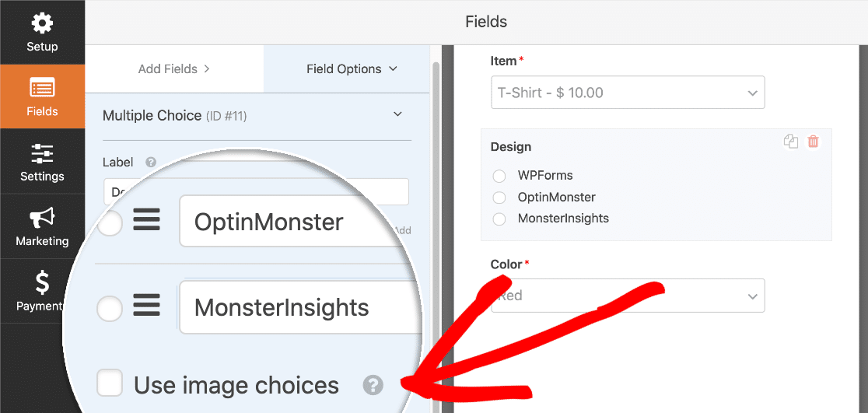Select the WPForms radio option

tap(499, 176)
